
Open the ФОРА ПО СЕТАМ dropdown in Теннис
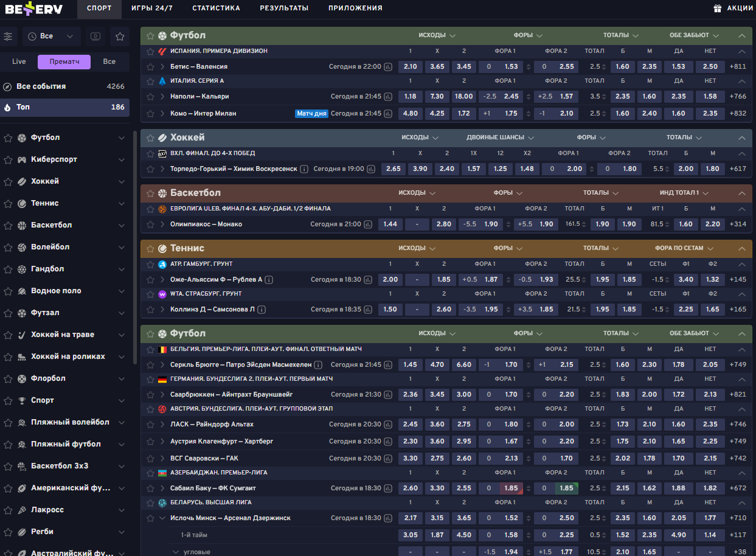pyautogui.click(x=684, y=248)
